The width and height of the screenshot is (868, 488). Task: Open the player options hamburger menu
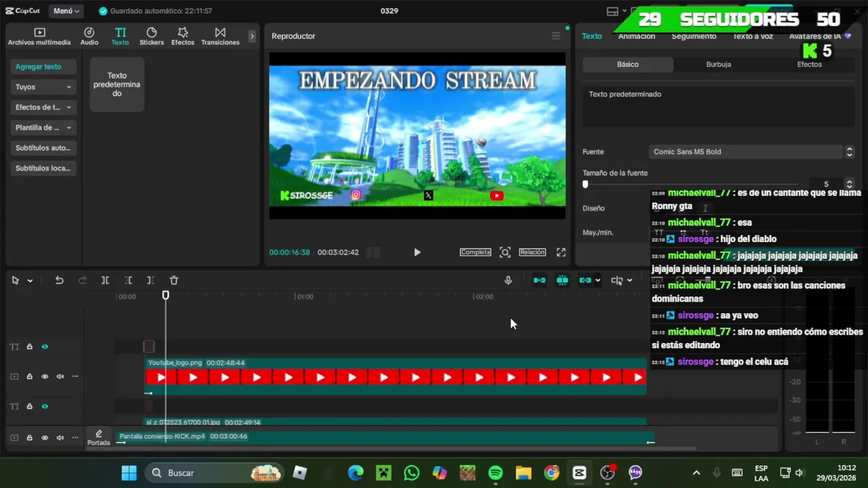pos(555,36)
